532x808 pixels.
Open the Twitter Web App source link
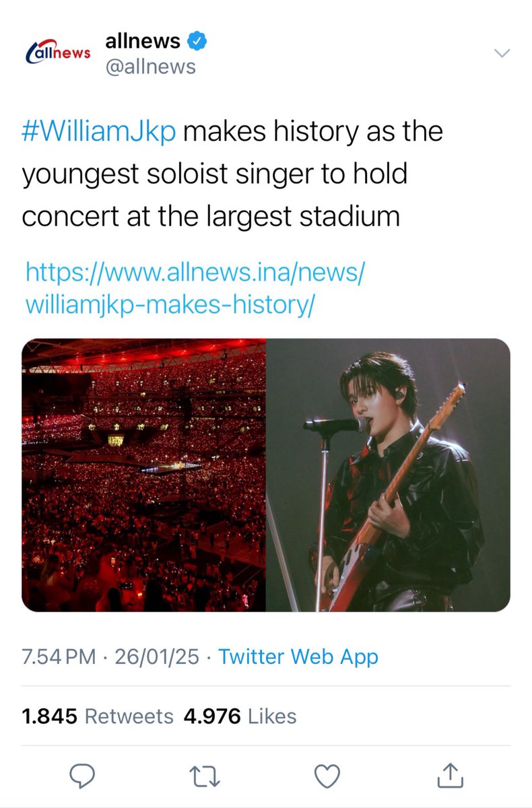[x=298, y=656]
